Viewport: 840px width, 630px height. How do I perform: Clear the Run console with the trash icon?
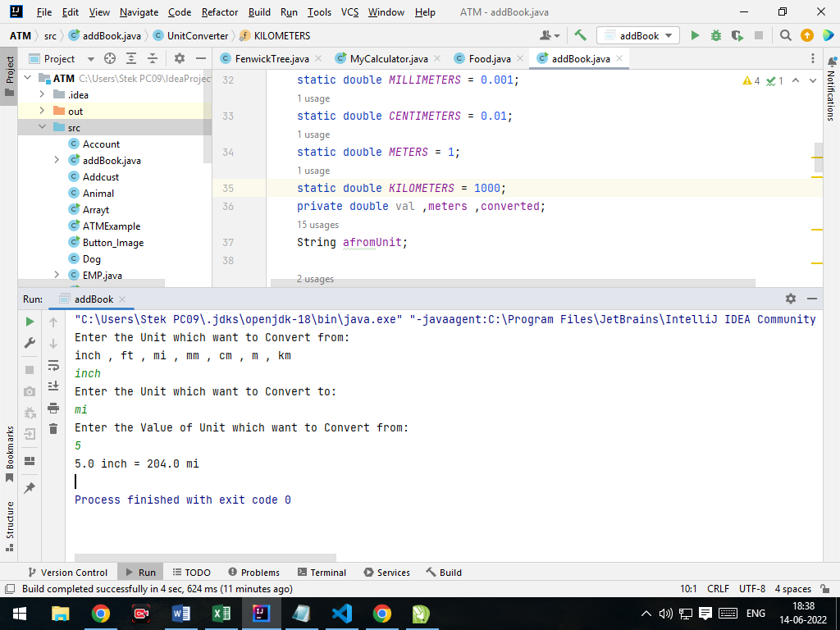click(52, 428)
